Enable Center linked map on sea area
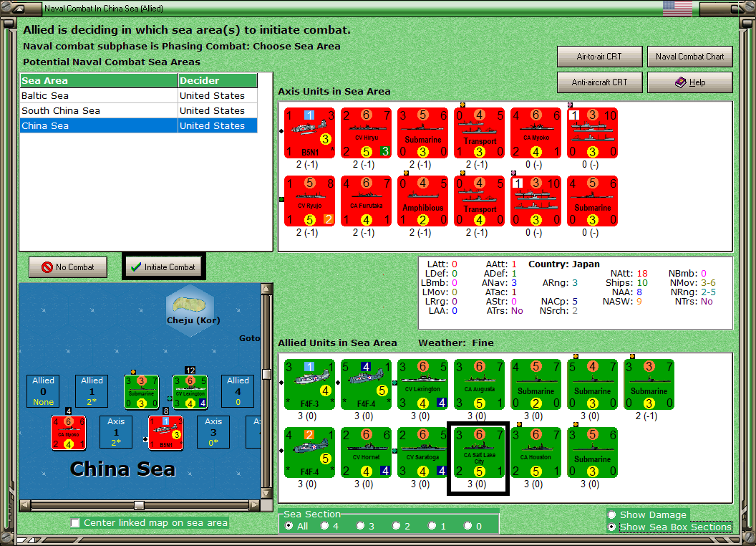The image size is (756, 546). tap(75, 523)
